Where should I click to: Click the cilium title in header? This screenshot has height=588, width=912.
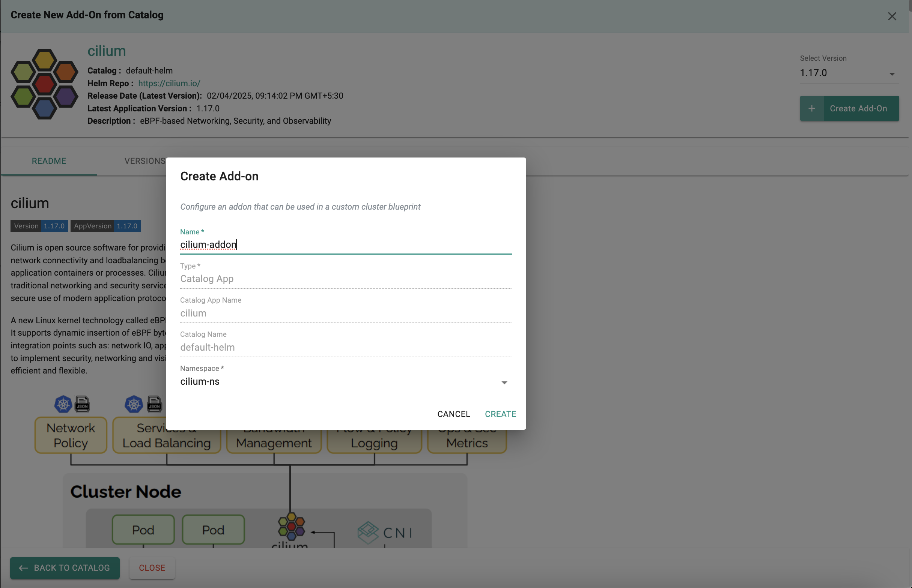pyautogui.click(x=107, y=51)
